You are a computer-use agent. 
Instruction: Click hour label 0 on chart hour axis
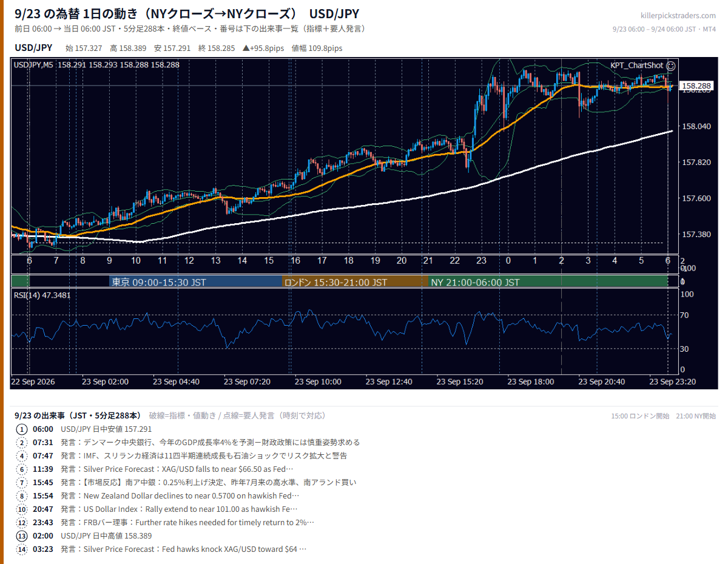(508, 260)
